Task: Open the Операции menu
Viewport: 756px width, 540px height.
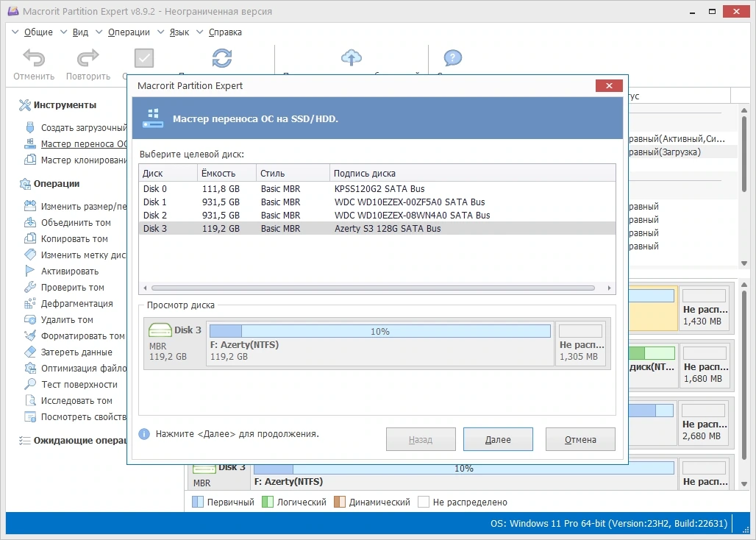Action: (129, 32)
